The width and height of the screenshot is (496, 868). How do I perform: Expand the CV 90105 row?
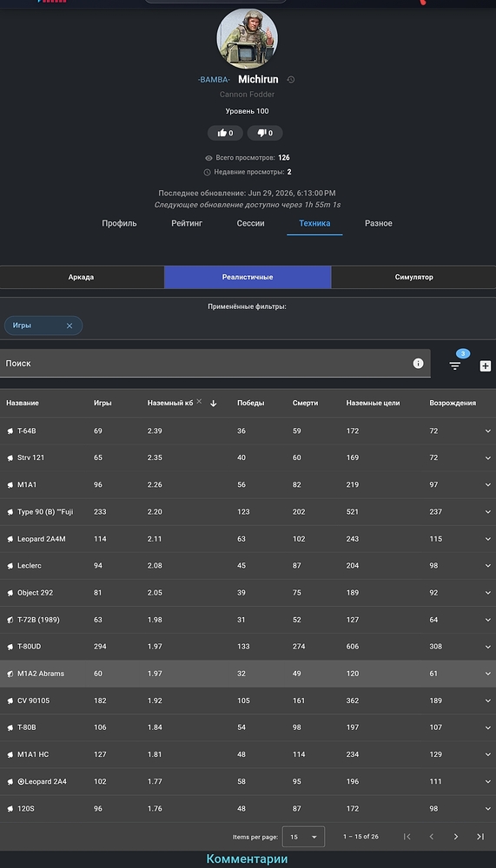[x=488, y=700]
